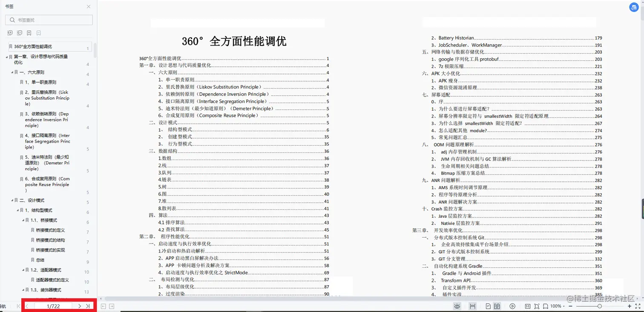
Task: Set zoom to actual size 1:1
Action: [528, 306]
